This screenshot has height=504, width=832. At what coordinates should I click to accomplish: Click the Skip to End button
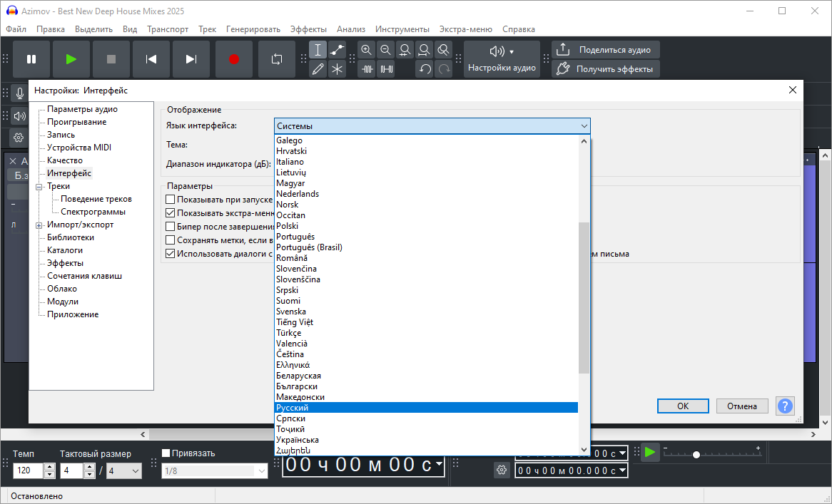pyautogui.click(x=191, y=59)
